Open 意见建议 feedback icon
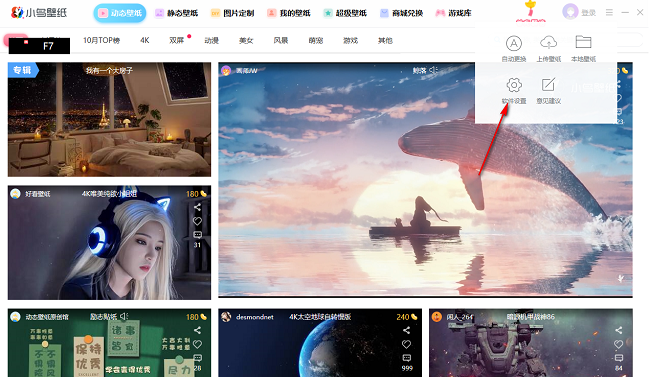Screen dimensions: 650x377 [548, 85]
